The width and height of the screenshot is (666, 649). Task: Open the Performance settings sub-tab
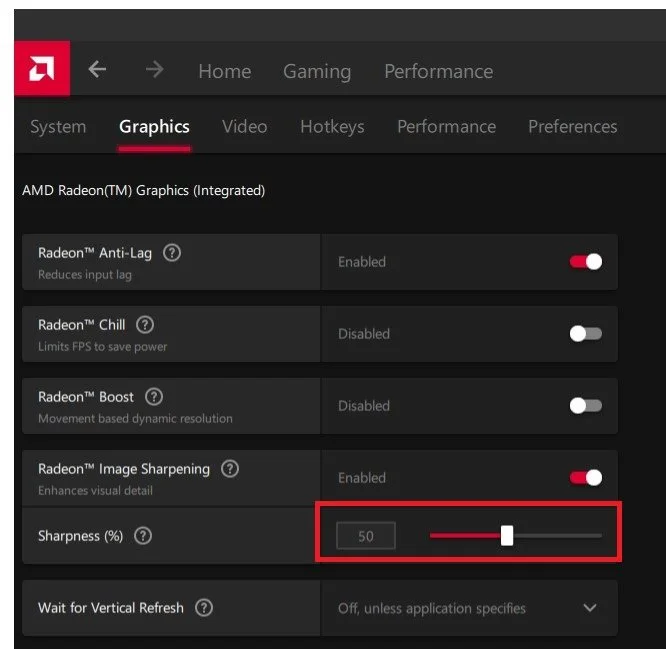tap(446, 127)
